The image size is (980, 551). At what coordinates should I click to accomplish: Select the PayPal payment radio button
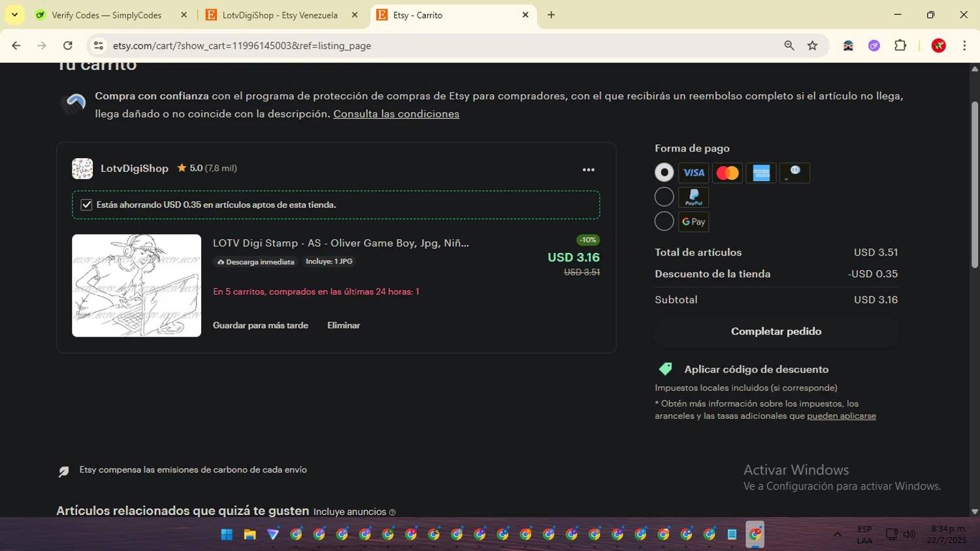tap(664, 197)
